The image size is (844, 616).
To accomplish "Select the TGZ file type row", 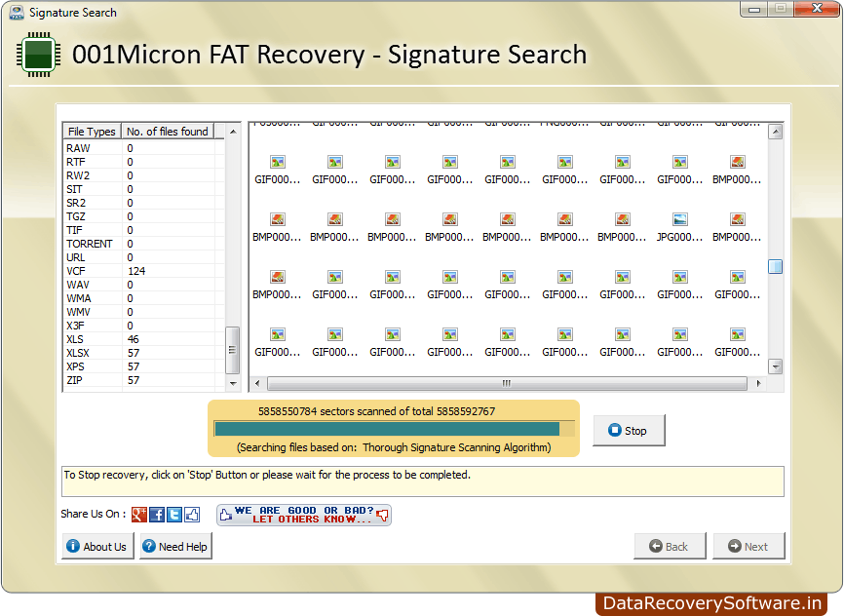I will click(x=143, y=216).
